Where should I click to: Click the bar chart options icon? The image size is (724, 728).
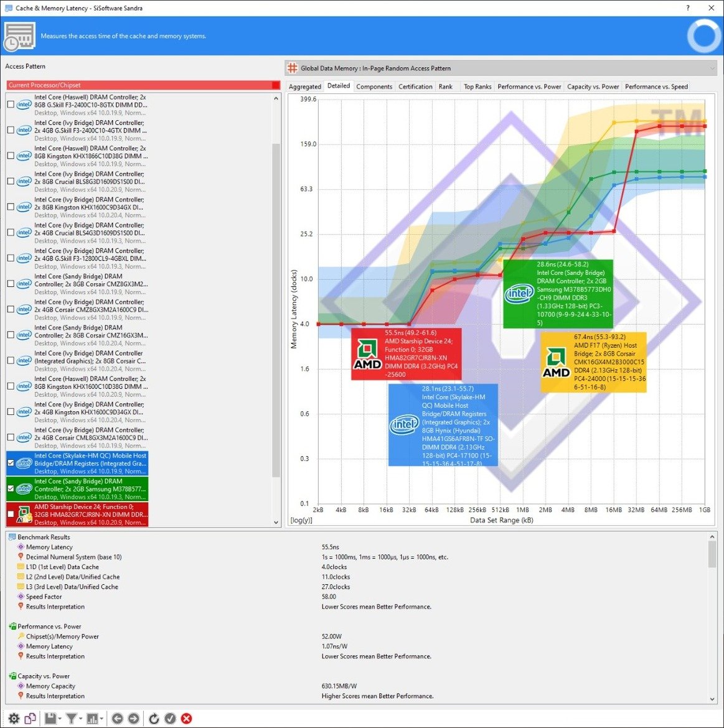[x=92, y=718]
